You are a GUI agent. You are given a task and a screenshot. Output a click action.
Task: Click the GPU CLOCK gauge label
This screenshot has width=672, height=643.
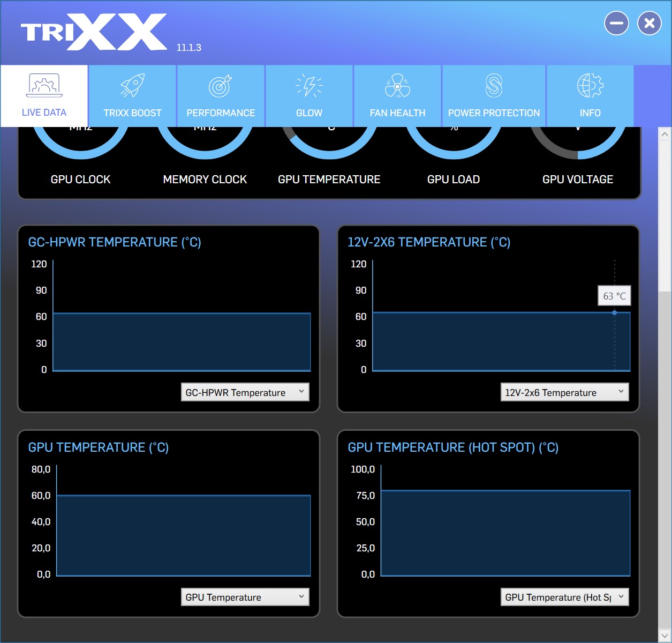80,180
